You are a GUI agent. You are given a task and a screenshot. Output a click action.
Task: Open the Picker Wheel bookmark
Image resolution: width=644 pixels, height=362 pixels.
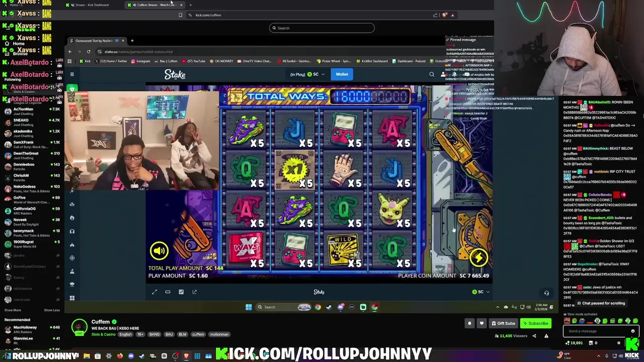click(334, 61)
